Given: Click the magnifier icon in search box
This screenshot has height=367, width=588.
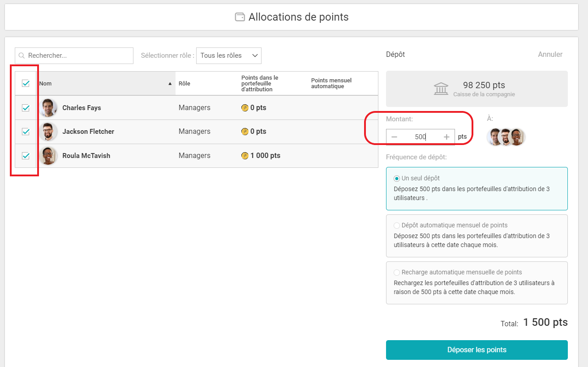Looking at the screenshot, I should coord(21,56).
